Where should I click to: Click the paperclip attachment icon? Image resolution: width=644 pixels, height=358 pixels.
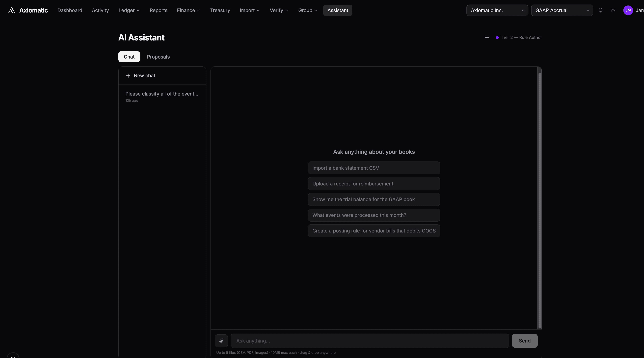click(221, 341)
